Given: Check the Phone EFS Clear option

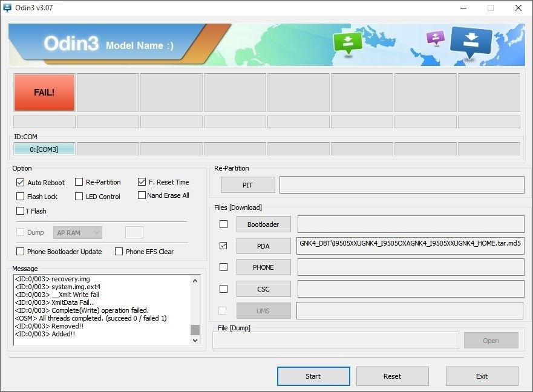Looking at the screenshot, I should (119, 252).
